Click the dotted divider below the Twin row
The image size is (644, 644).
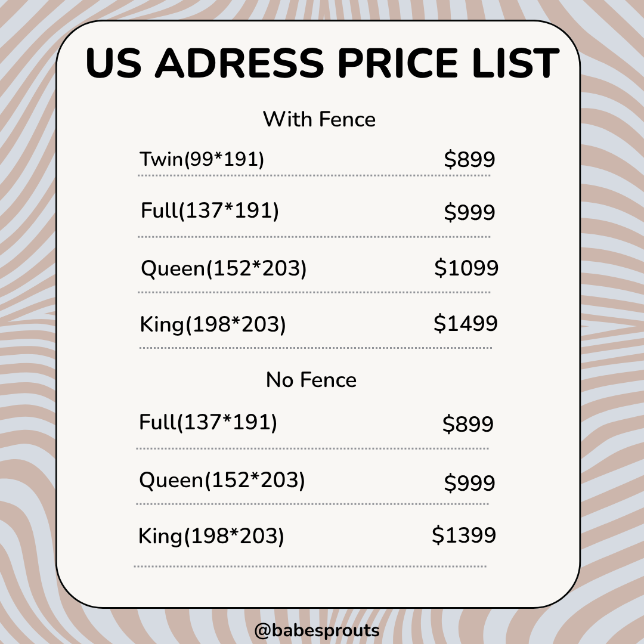314,175
